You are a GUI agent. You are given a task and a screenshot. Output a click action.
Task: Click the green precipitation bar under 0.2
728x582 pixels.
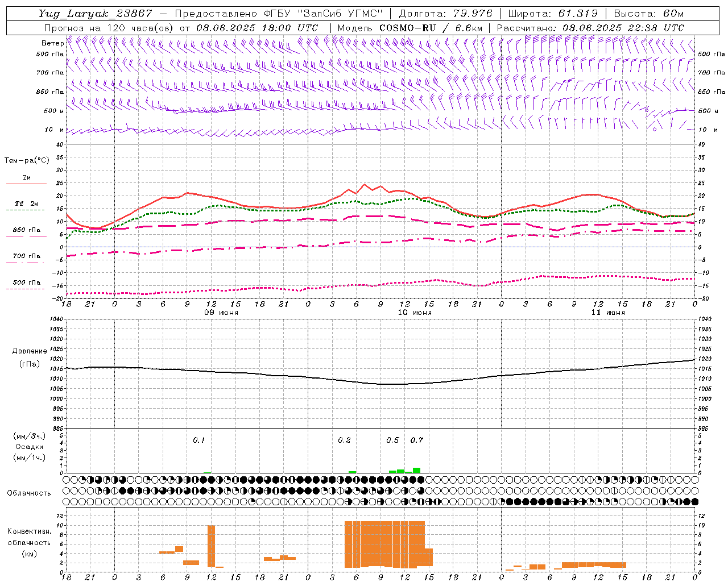tap(353, 472)
